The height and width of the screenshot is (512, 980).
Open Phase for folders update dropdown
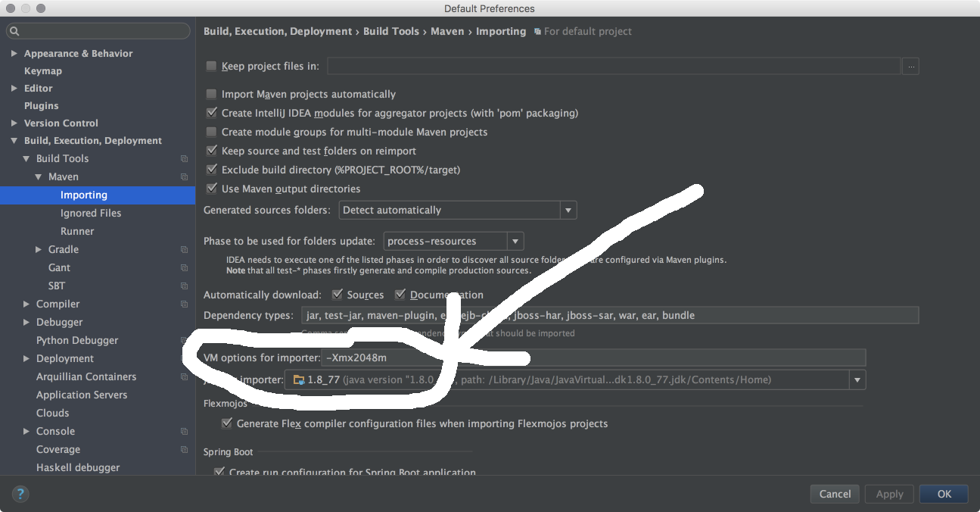pyautogui.click(x=453, y=242)
